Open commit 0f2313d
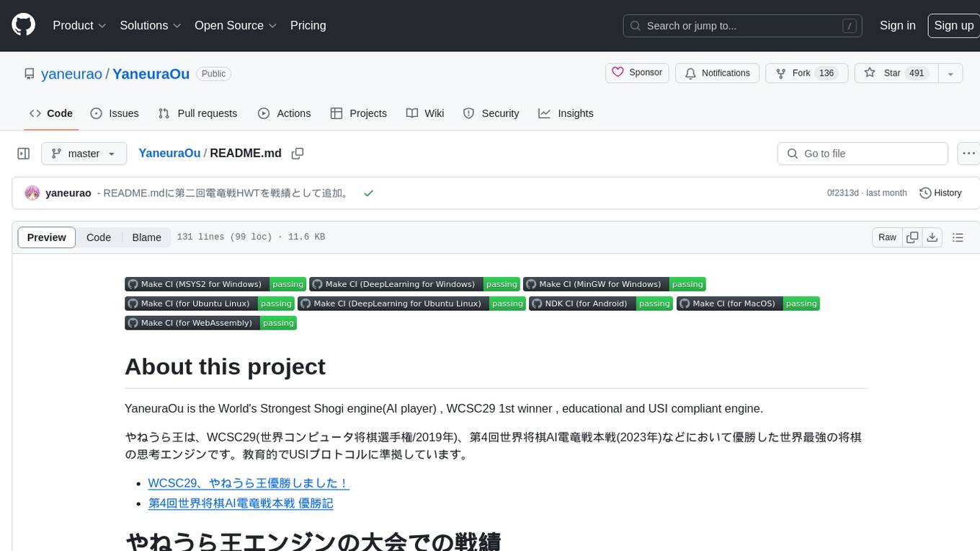This screenshot has width=980, height=551. (x=842, y=193)
